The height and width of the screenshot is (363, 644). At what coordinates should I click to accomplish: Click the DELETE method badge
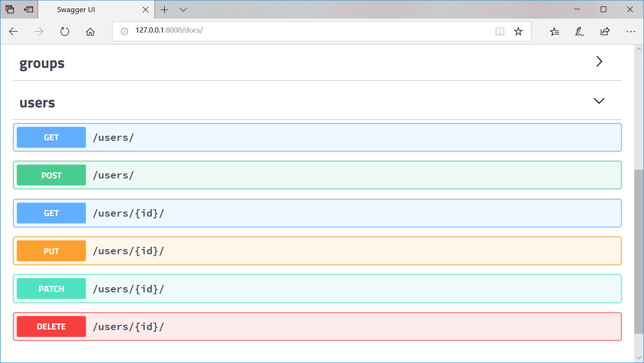pyautogui.click(x=51, y=327)
